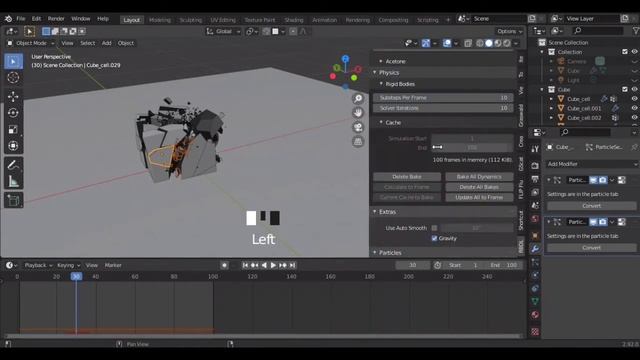Screen dimensions: 640x360
Task: Open the Modifier properties wrench tab
Action: [x=535, y=249]
